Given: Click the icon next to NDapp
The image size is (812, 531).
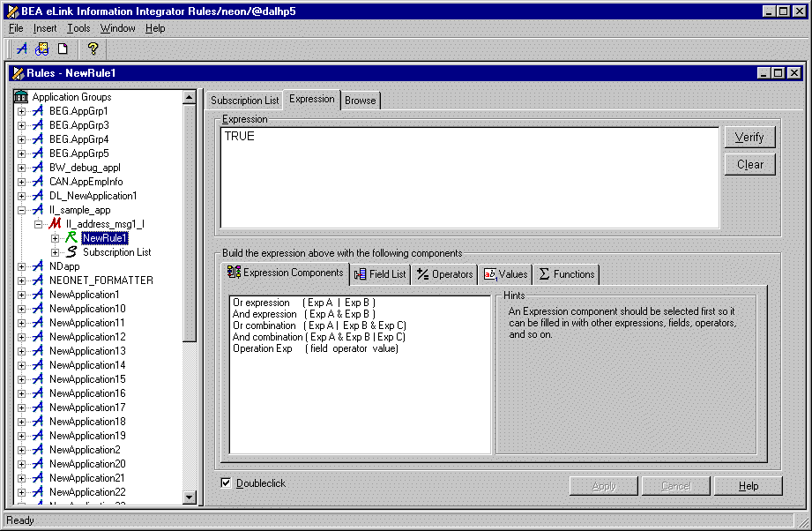Looking at the screenshot, I should tap(37, 266).
